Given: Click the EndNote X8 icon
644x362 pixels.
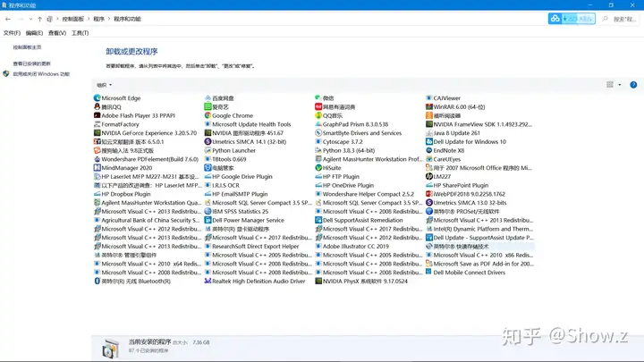Looking at the screenshot, I should click(429, 151).
